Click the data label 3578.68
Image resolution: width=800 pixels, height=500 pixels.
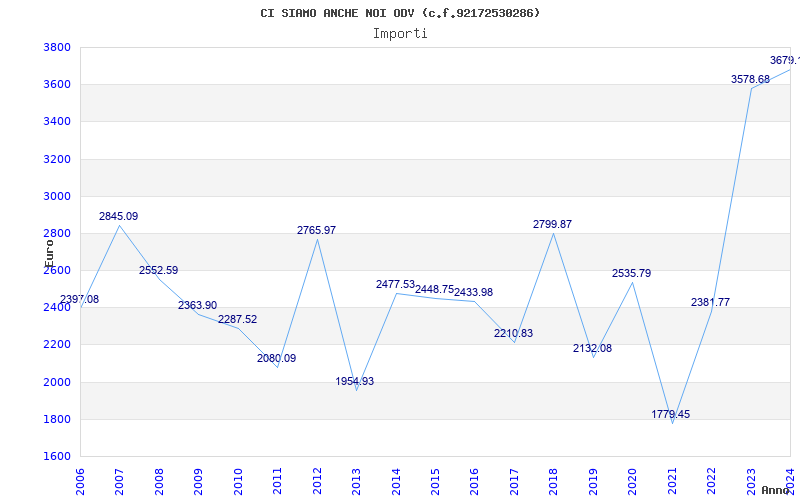pyautogui.click(x=751, y=80)
